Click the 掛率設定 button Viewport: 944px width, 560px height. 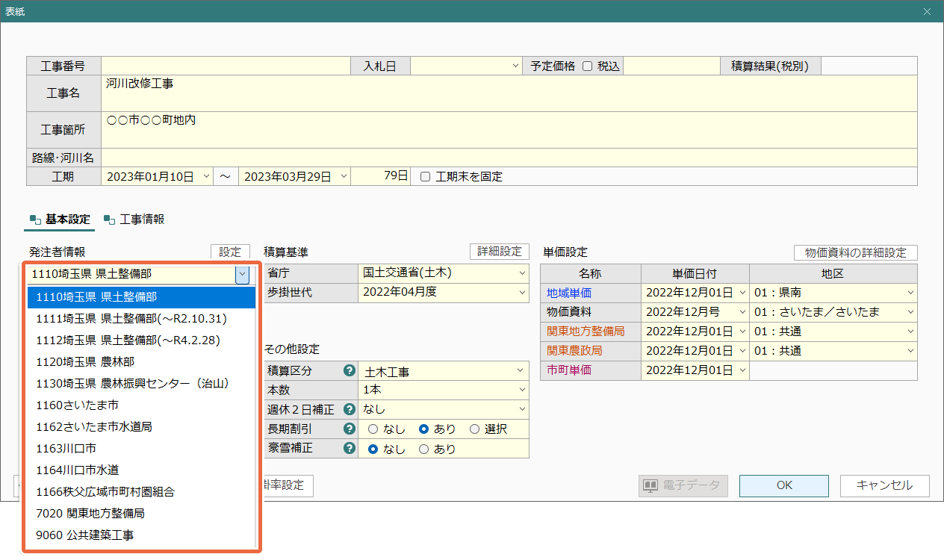tap(287, 485)
